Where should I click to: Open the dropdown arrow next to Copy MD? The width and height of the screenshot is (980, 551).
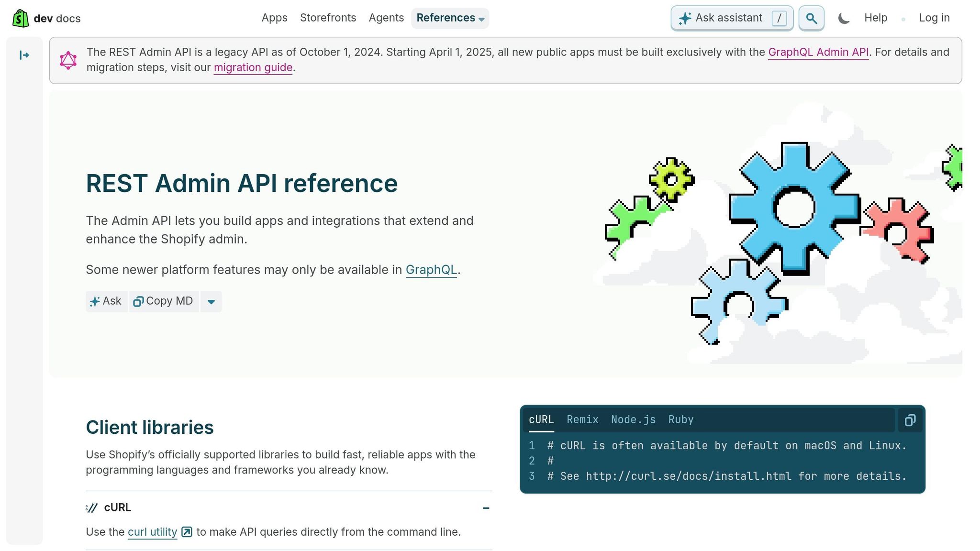(211, 301)
